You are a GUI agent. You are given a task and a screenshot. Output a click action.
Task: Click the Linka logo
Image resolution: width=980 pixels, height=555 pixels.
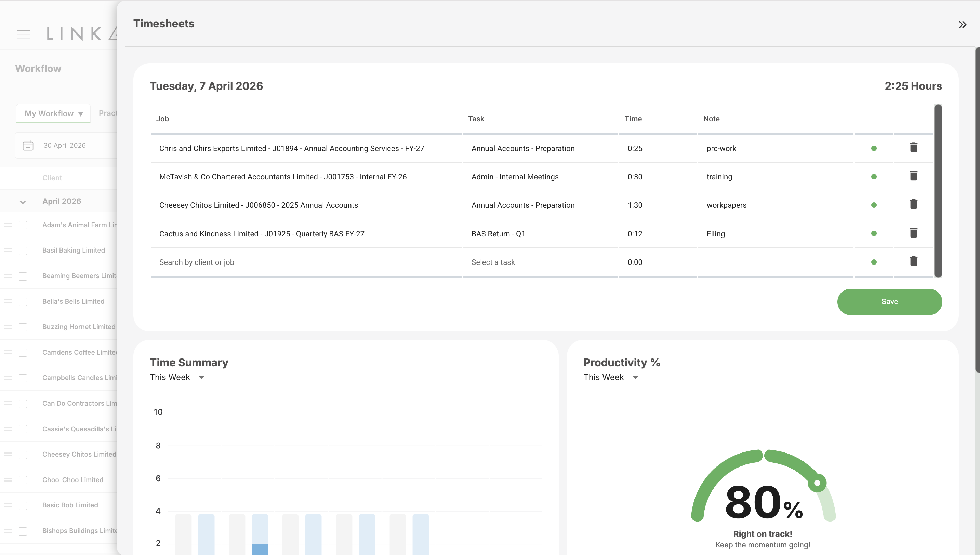click(82, 33)
